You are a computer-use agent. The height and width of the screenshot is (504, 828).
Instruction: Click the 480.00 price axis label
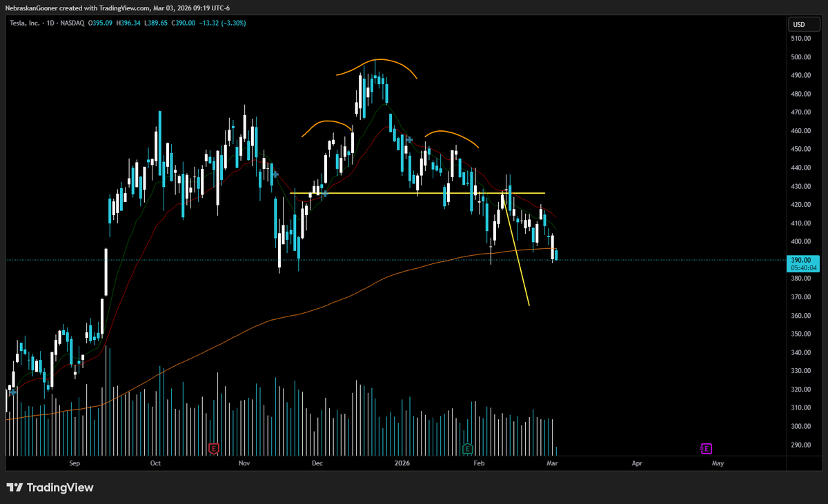coord(800,94)
